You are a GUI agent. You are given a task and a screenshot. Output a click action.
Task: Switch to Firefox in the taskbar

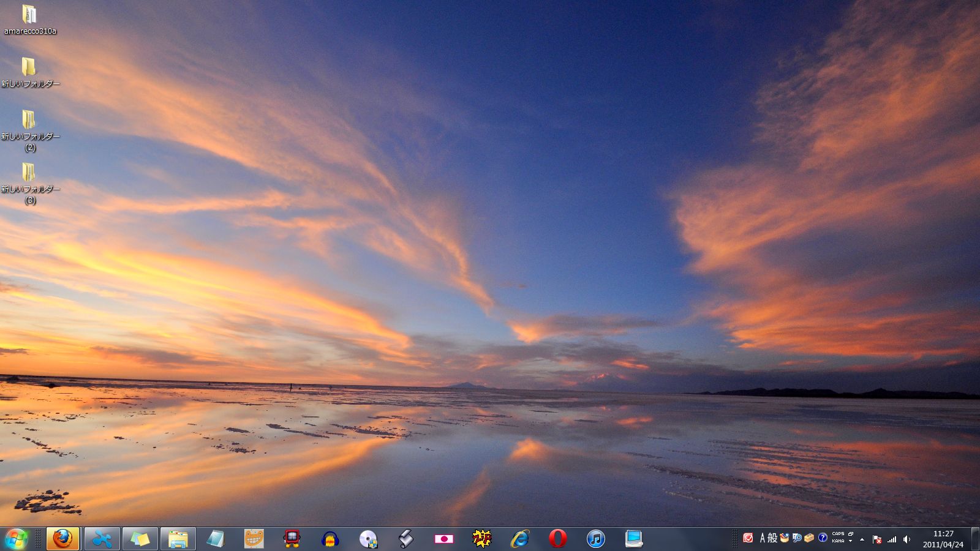62,539
